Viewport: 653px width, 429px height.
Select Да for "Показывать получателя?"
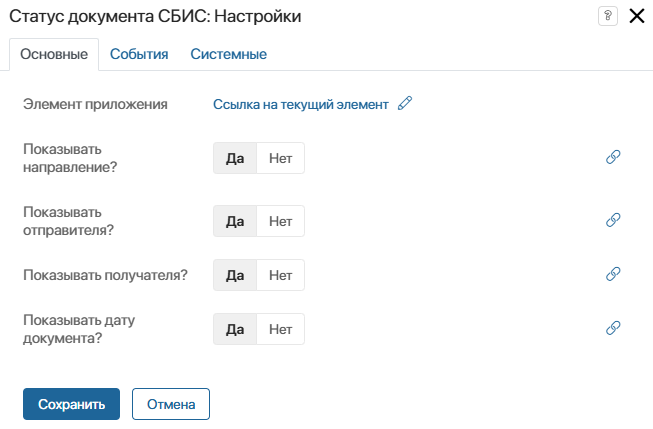coord(235,274)
